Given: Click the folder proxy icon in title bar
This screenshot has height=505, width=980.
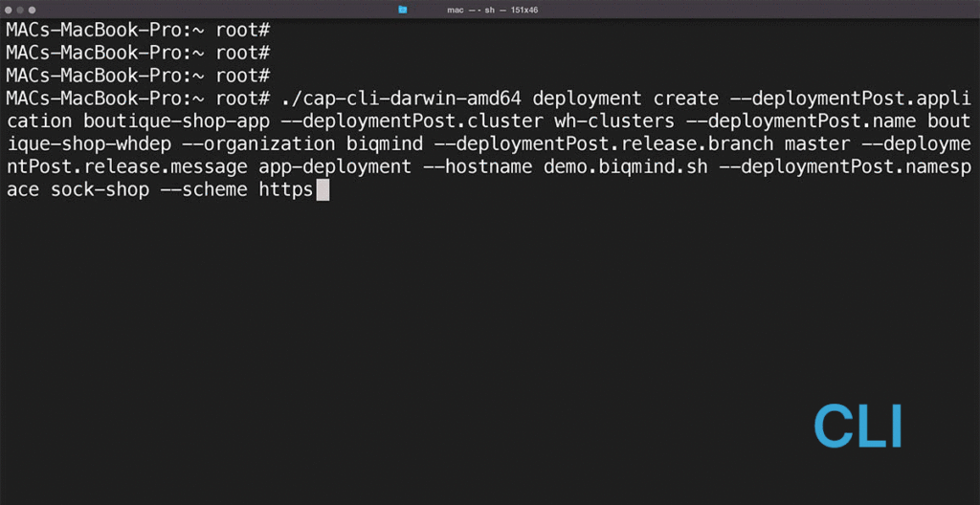Looking at the screenshot, I should [403, 10].
